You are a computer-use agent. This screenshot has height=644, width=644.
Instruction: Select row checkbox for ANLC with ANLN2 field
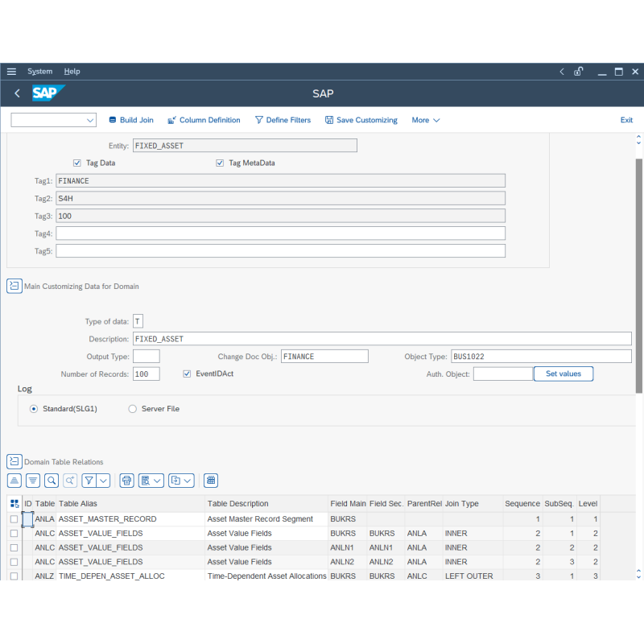point(14,562)
